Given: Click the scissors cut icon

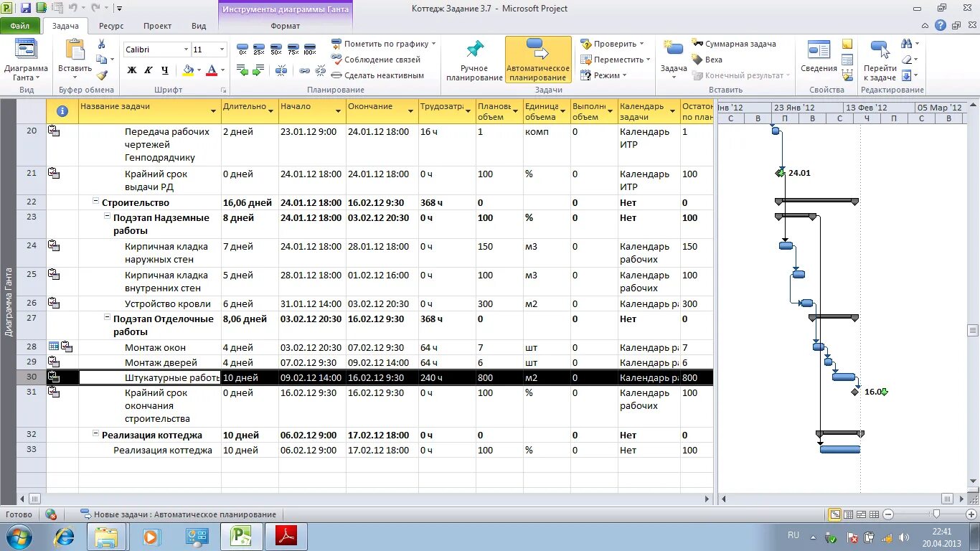Looking at the screenshot, I should [102, 44].
